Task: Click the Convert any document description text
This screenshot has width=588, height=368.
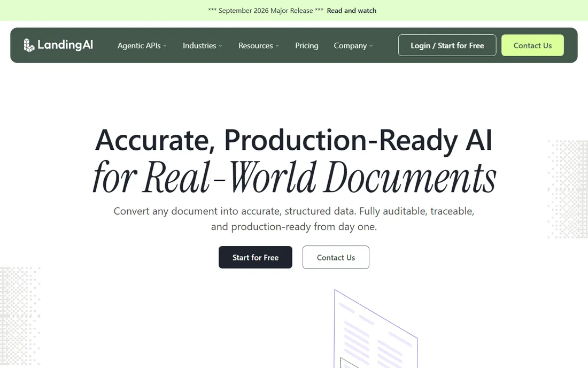Action: (294, 219)
